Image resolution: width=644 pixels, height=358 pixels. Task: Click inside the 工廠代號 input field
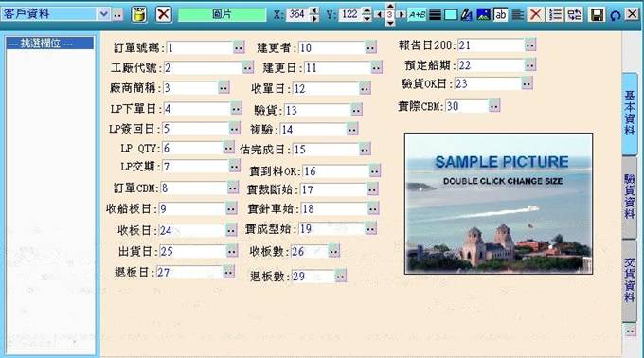pos(203,68)
